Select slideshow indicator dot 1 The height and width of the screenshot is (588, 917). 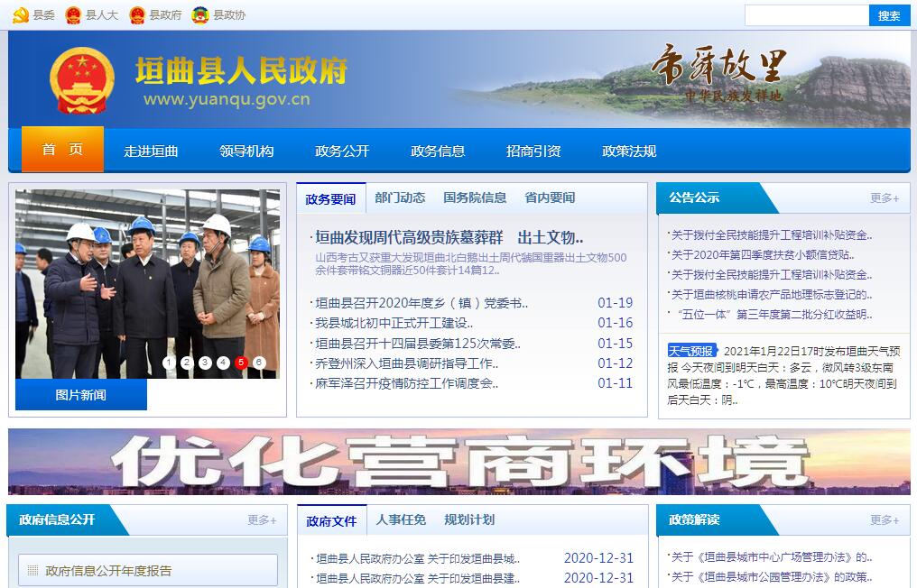pyautogui.click(x=169, y=363)
